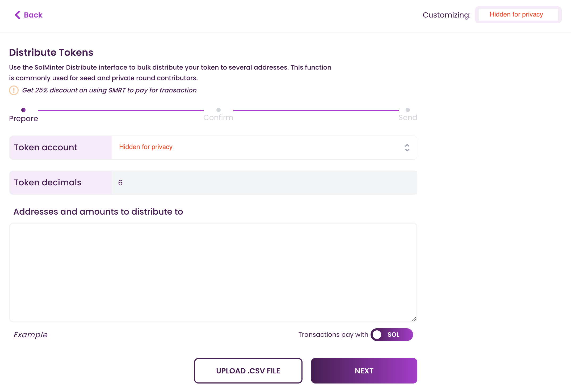Click the Confirm step dot indicator

tap(219, 110)
